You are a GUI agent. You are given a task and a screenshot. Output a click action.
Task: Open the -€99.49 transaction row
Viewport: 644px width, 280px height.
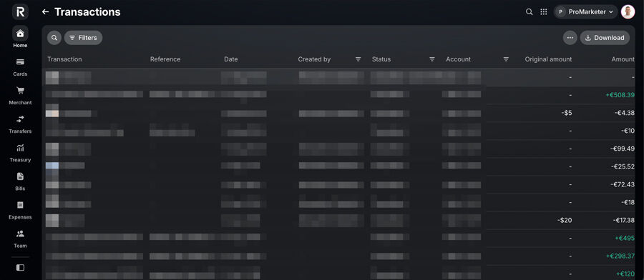click(x=338, y=149)
